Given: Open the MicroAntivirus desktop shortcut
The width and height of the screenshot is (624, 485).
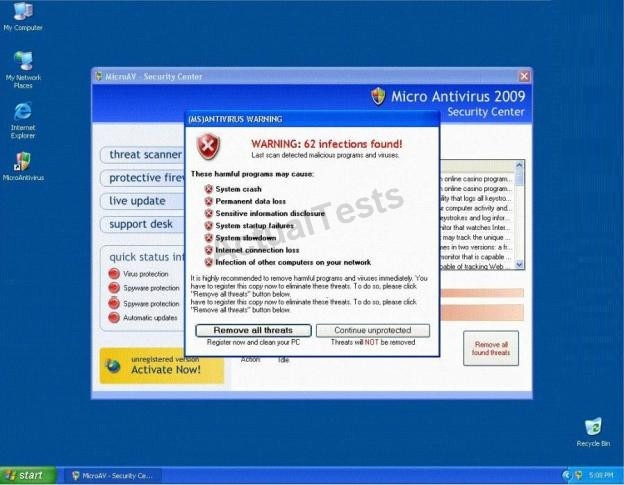Looking at the screenshot, I should pyautogui.click(x=22, y=160).
